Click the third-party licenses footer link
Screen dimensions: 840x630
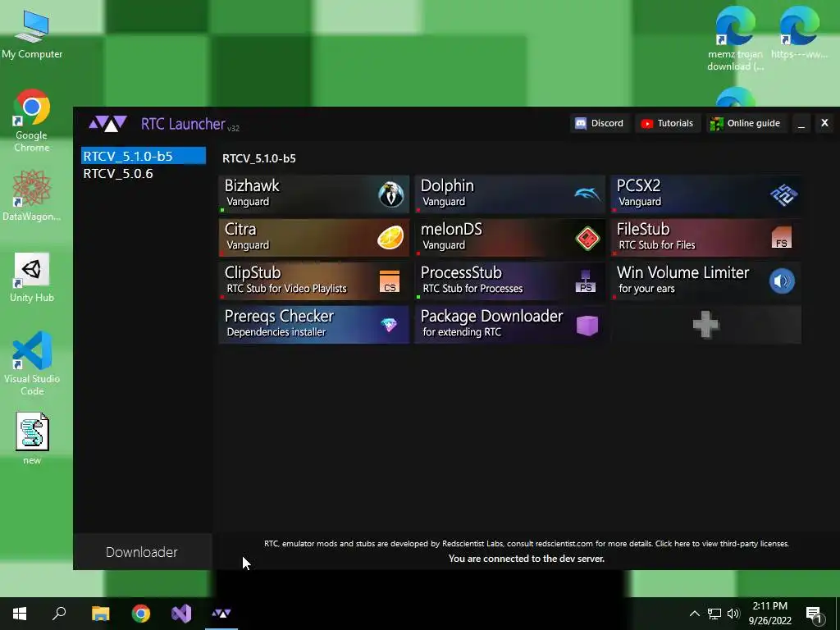click(722, 543)
